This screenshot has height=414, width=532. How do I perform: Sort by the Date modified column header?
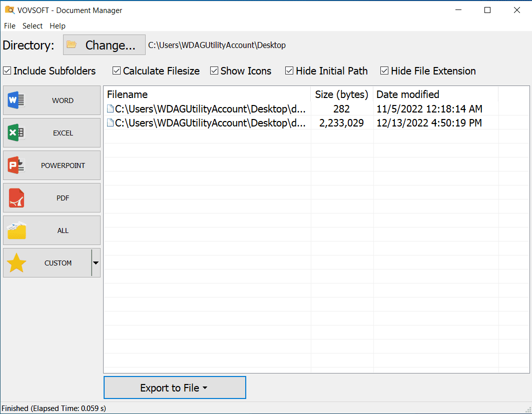[x=435, y=94]
